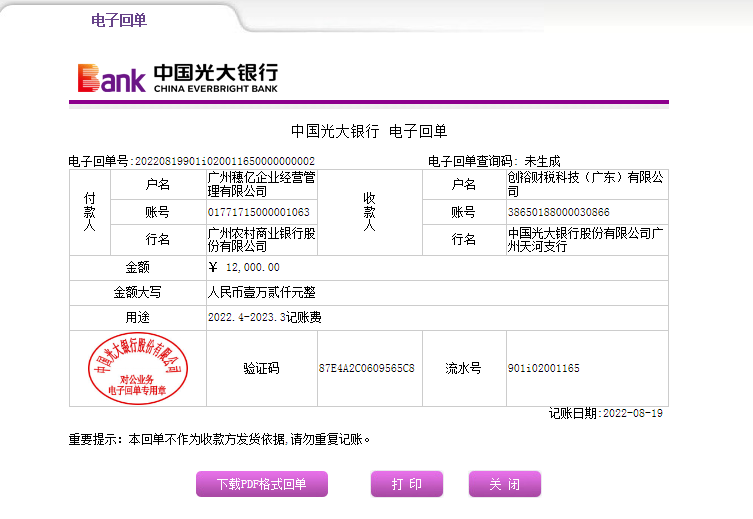Viewport: 753px width, 519px height.
Task: Select serial number 901i02001165
Action: [544, 368]
